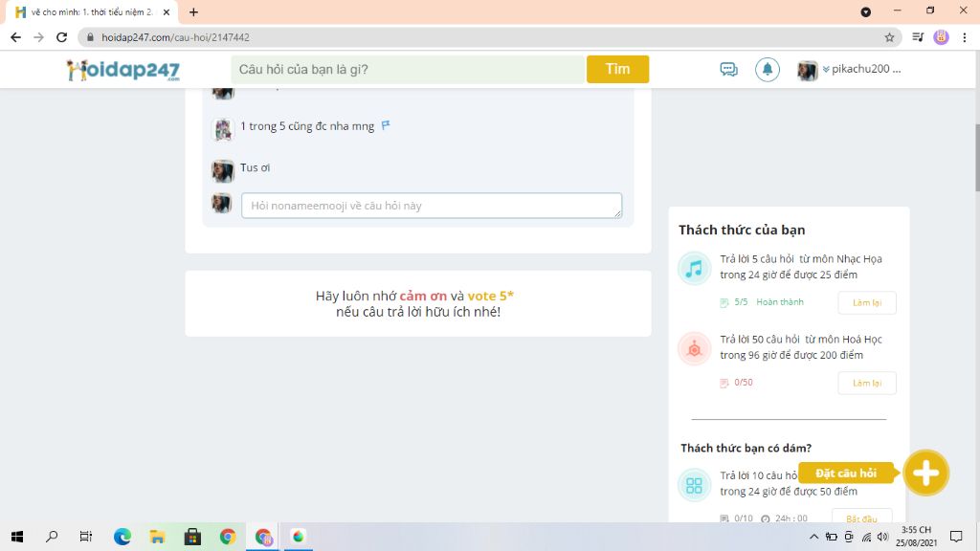Click the volume speaker tray icon
980x551 pixels.
pyautogui.click(x=882, y=537)
